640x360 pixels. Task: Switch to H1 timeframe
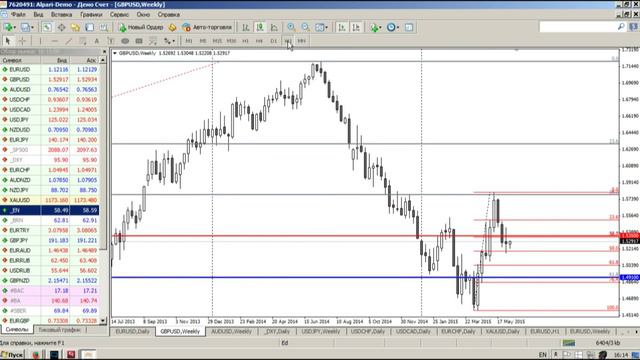pyautogui.click(x=245, y=41)
